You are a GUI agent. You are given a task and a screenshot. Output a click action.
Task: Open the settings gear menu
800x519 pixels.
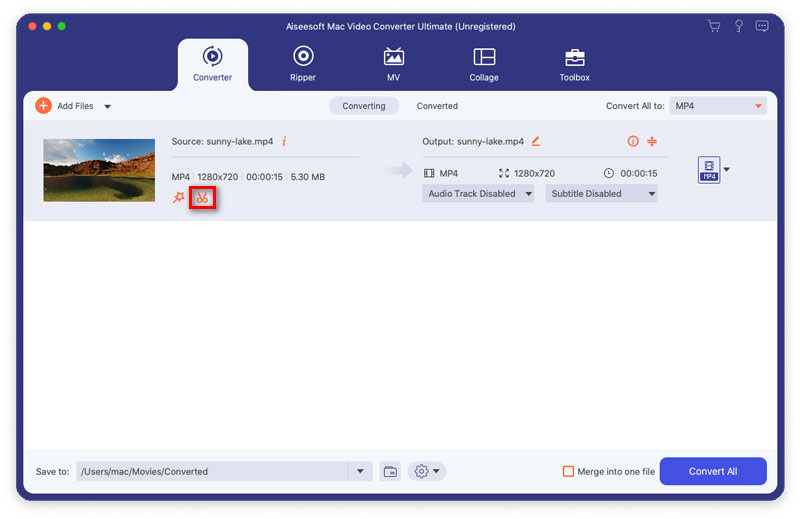pyautogui.click(x=427, y=471)
